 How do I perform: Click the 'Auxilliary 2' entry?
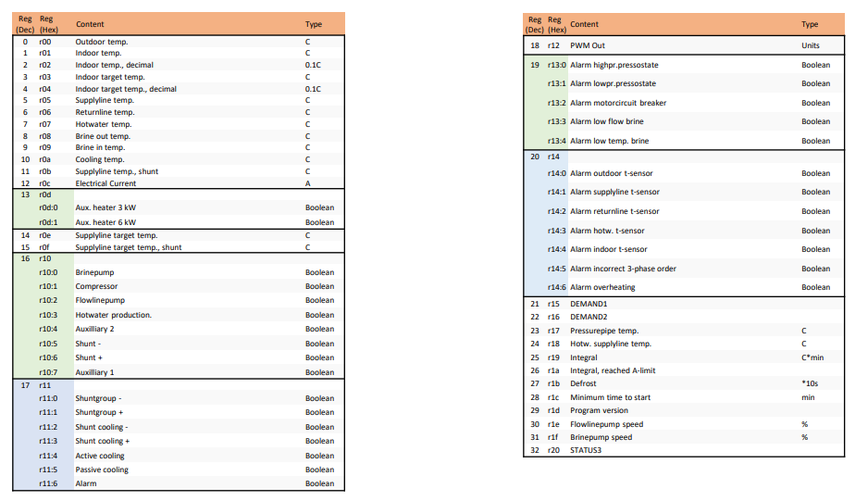coord(94,329)
